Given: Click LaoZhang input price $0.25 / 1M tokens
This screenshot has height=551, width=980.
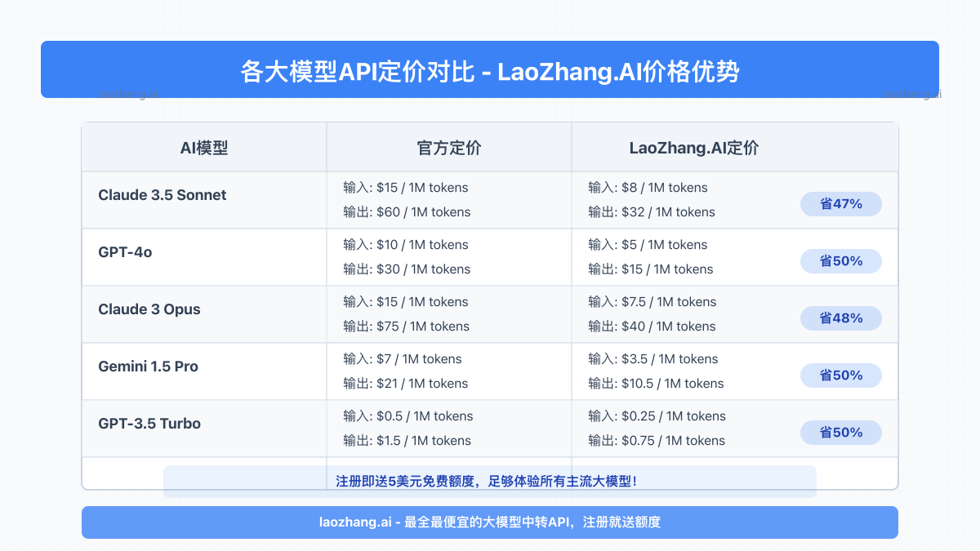Looking at the screenshot, I should 657,416.
